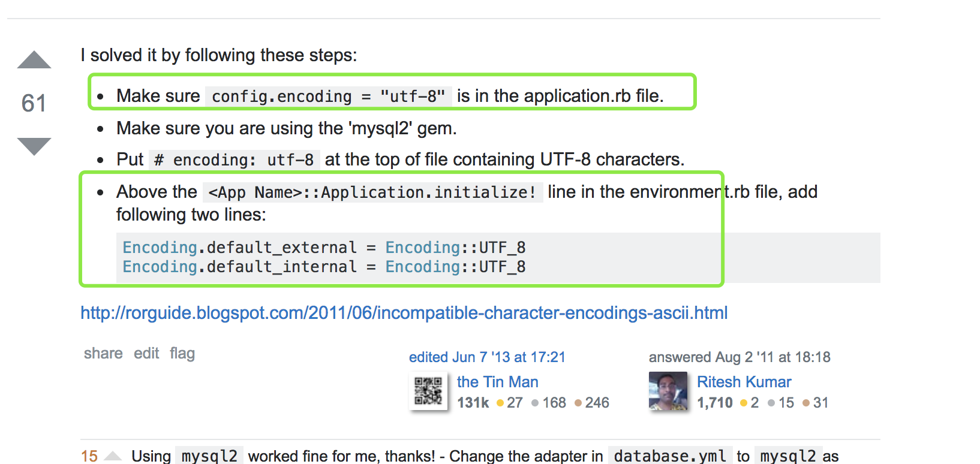Viewport: 980px width, 464px height.
Task: Open the edit link for this answer
Action: pyautogui.click(x=146, y=354)
